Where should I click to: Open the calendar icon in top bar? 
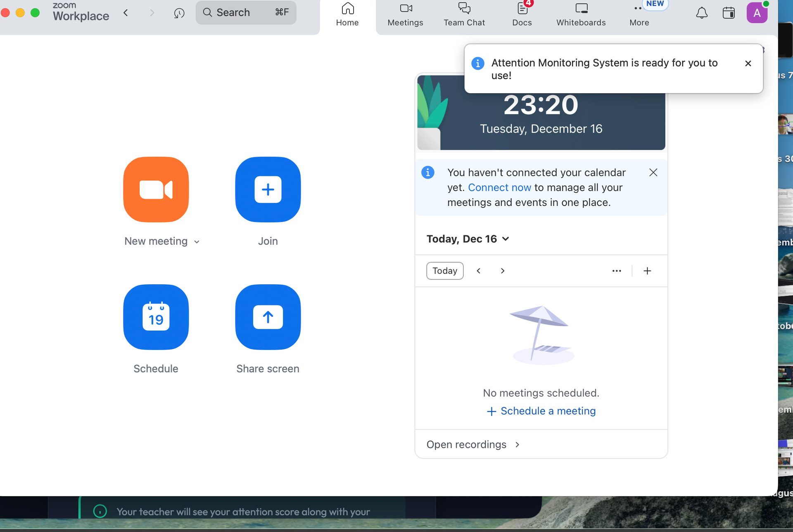pos(729,13)
